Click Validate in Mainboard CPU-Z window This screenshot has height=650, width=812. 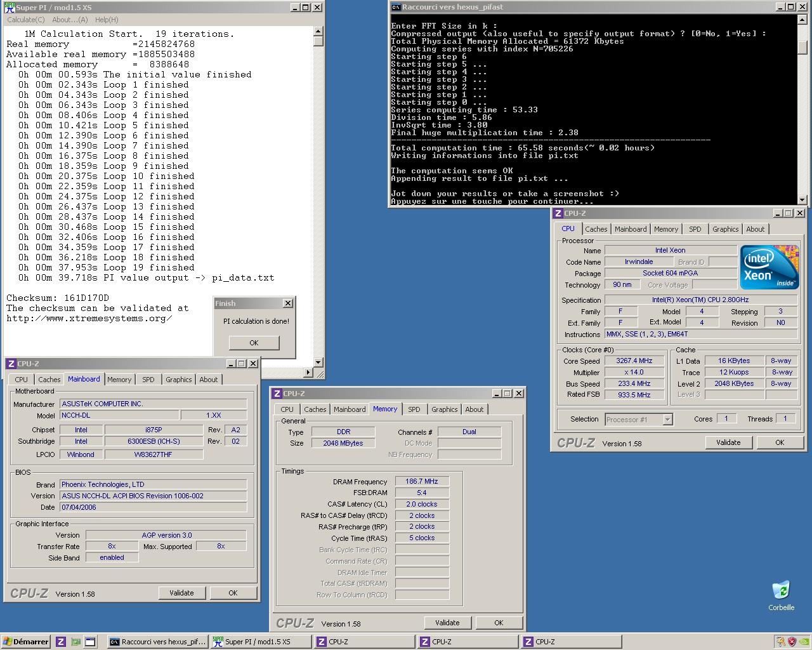click(181, 593)
